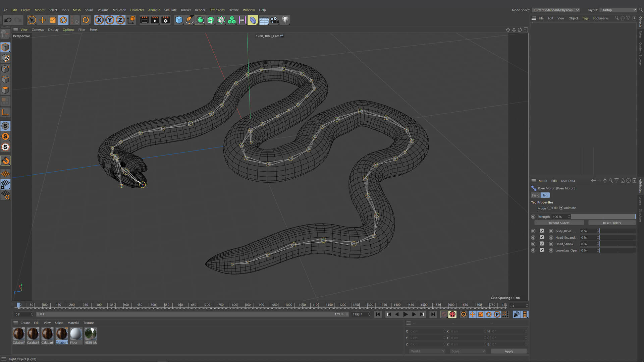This screenshot has width=644, height=362.
Task: Select the Spline Pen tool
Action: tap(190, 20)
